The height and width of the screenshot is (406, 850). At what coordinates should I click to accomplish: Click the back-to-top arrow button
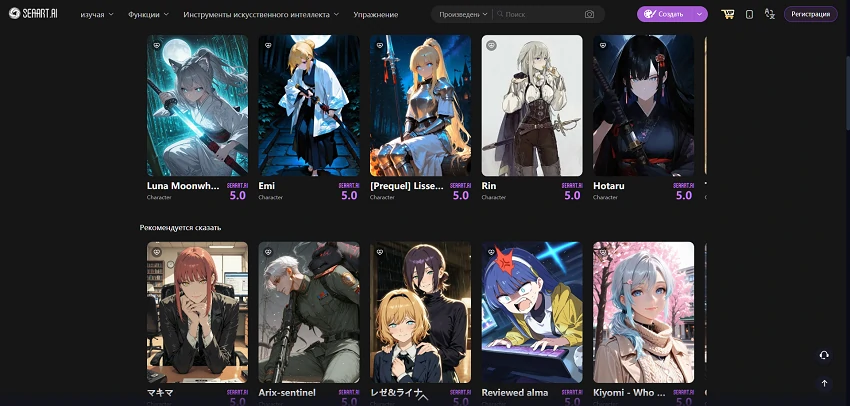coord(824,383)
